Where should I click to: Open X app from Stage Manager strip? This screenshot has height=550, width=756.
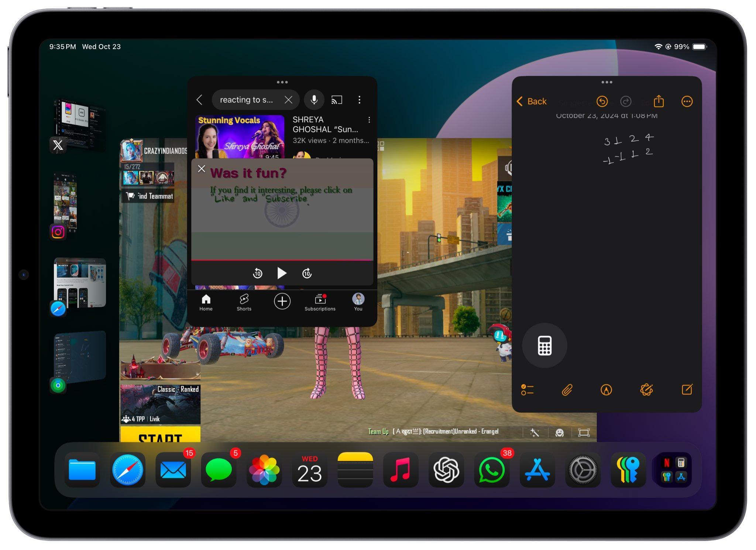(58, 145)
